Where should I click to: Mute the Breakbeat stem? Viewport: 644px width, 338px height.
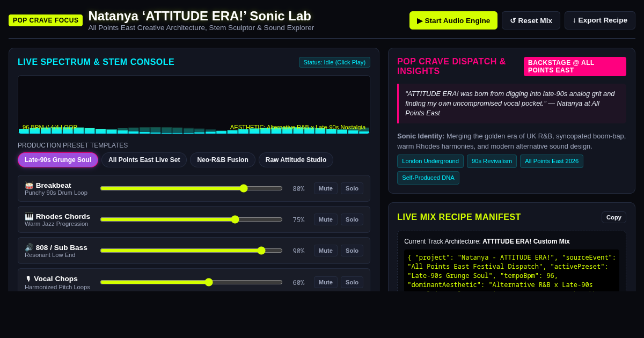pyautogui.click(x=326, y=188)
